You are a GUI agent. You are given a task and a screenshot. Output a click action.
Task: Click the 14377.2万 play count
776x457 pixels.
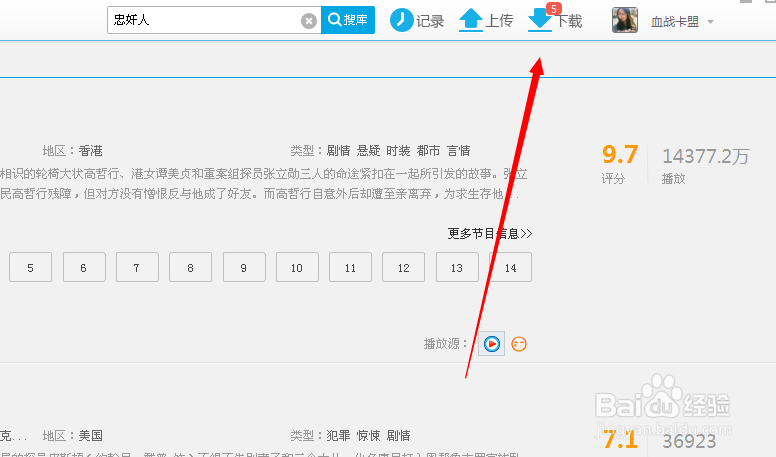706,156
